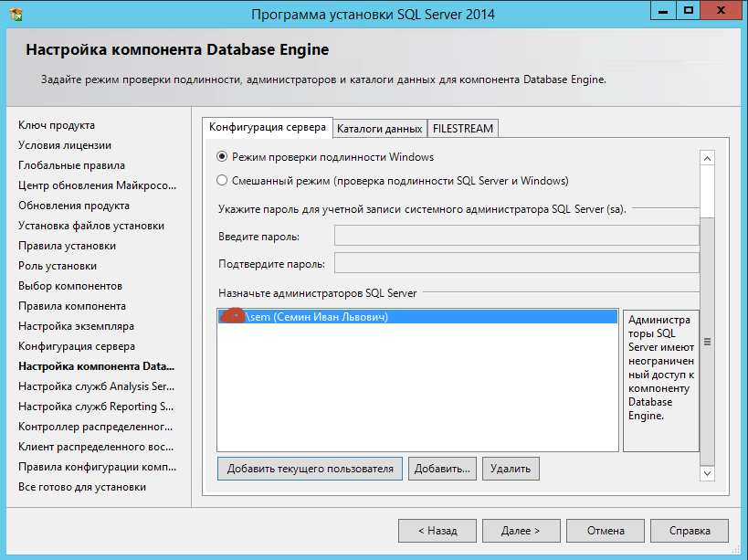Open the FILESTREAM tab
The height and width of the screenshot is (560, 748).
coord(463,129)
